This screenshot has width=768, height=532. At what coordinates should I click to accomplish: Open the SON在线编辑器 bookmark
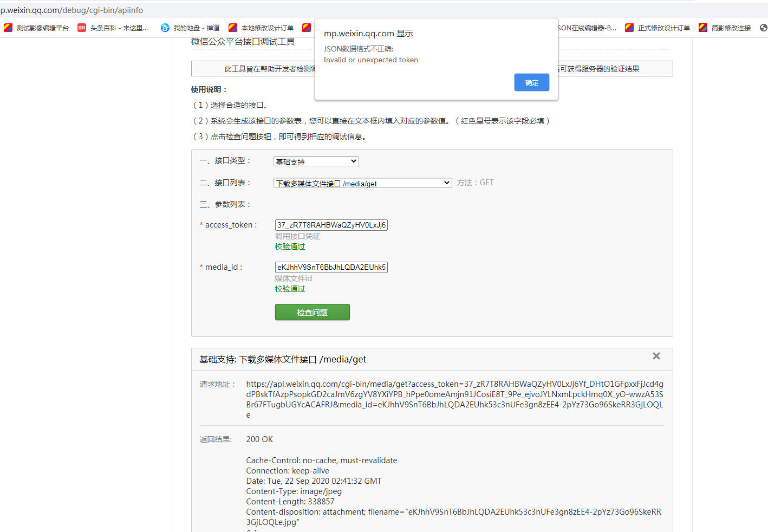[587, 28]
